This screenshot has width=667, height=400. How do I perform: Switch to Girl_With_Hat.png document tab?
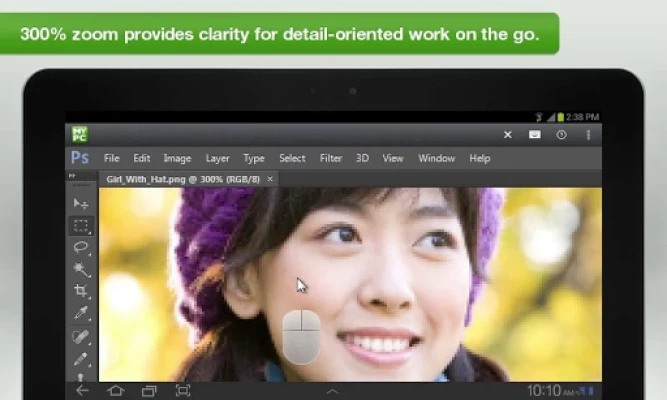click(182, 179)
